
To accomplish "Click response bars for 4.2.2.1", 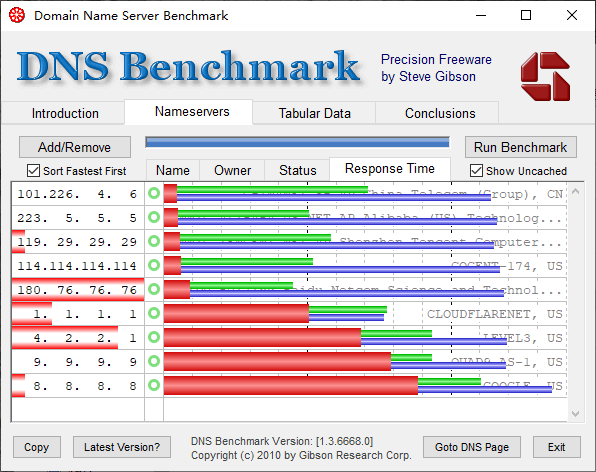I will coord(335,337).
